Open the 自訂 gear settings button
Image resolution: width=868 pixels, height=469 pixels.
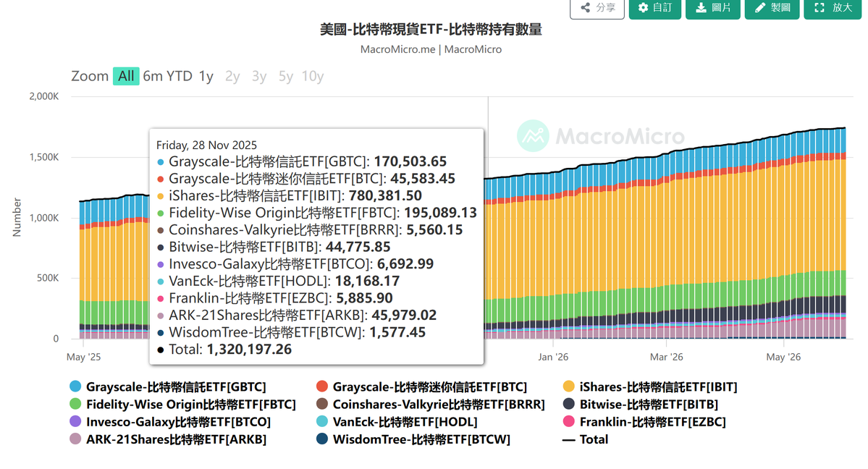coord(655,7)
